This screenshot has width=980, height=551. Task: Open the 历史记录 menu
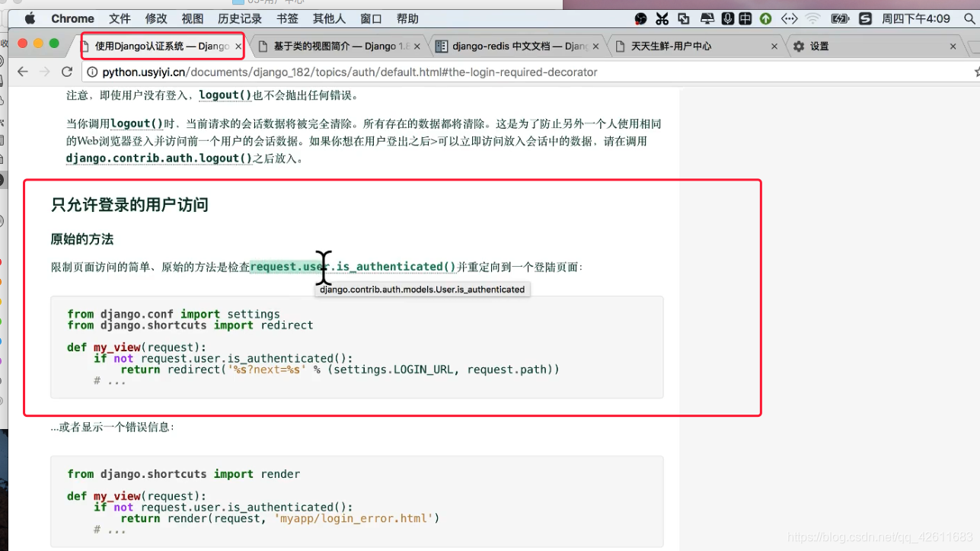[240, 18]
